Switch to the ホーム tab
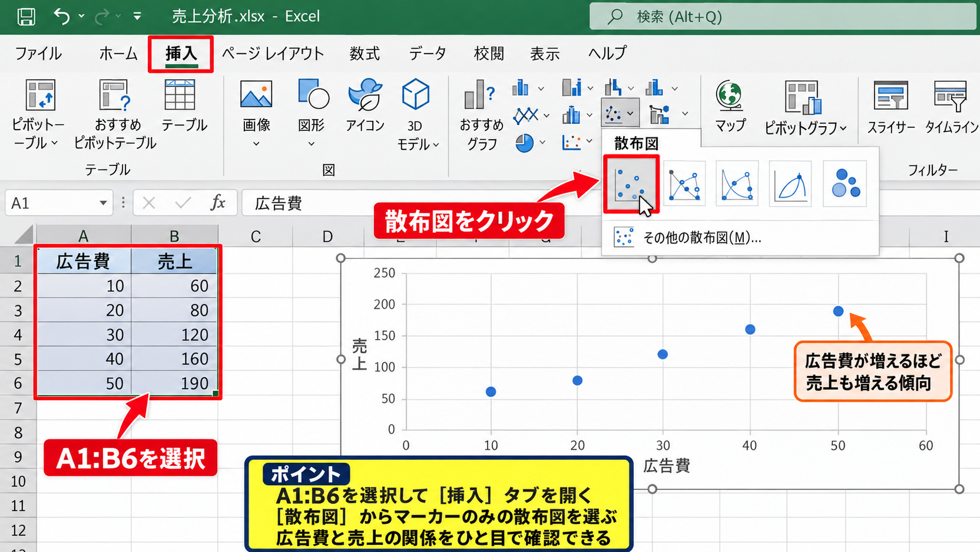This screenshot has height=552, width=980. 118,53
